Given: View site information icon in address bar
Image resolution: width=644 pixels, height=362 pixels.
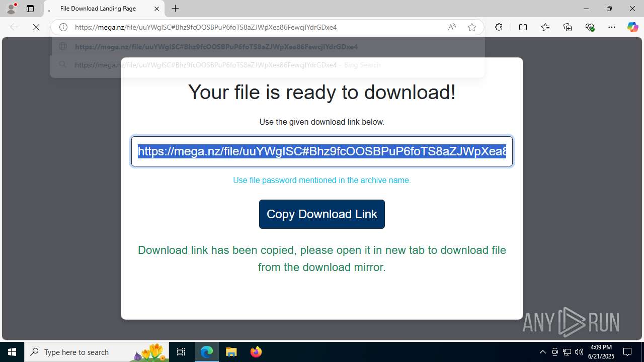Looking at the screenshot, I should [x=63, y=27].
